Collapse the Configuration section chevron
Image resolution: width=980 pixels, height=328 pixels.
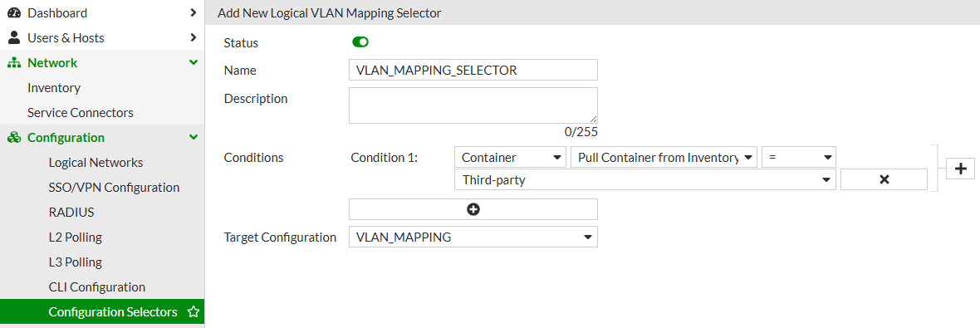point(194,138)
